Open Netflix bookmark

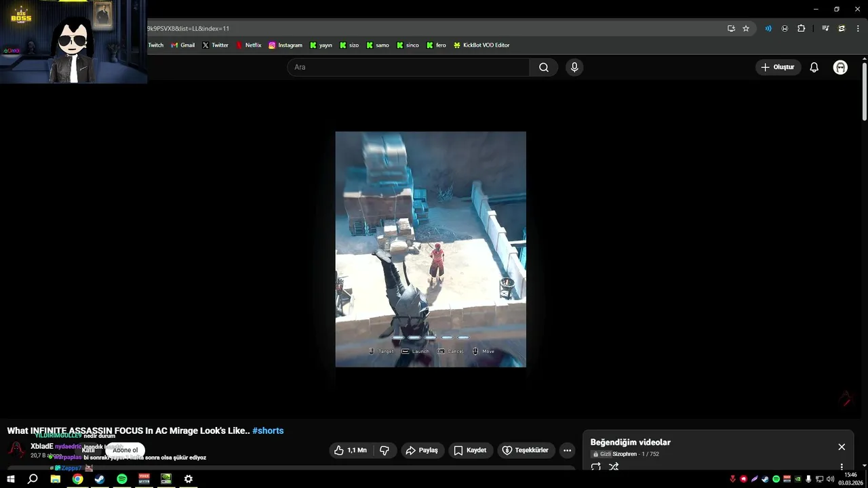point(248,45)
